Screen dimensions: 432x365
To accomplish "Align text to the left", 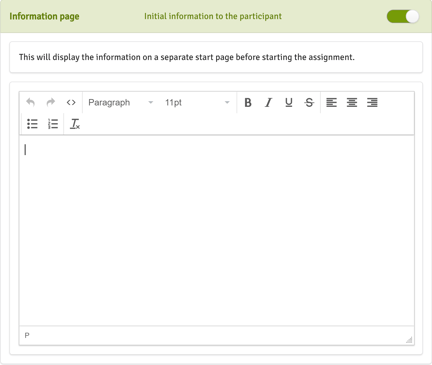I will click(x=331, y=102).
